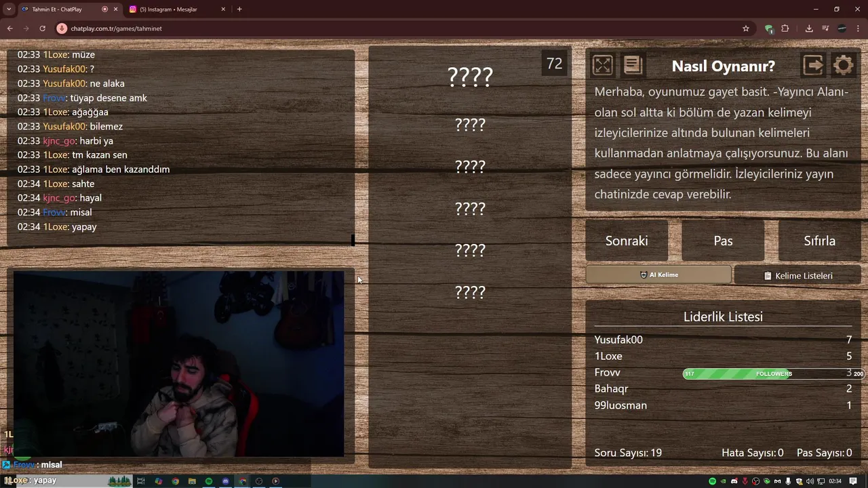This screenshot has height=488, width=868.
Task: Open the NVIDIA icon in system tray
Action: coord(723,481)
